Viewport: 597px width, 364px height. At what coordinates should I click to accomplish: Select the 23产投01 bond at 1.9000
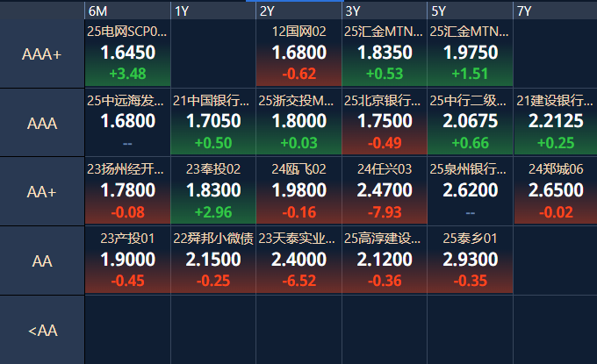(127, 261)
